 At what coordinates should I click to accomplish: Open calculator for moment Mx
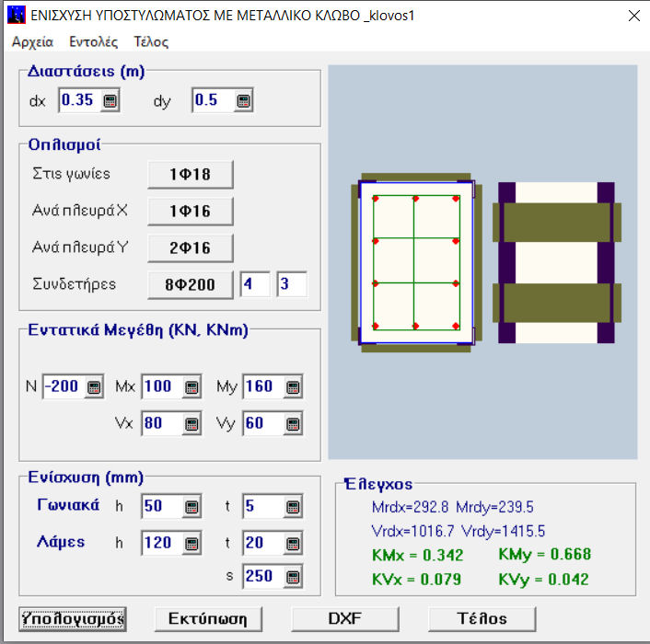point(192,387)
